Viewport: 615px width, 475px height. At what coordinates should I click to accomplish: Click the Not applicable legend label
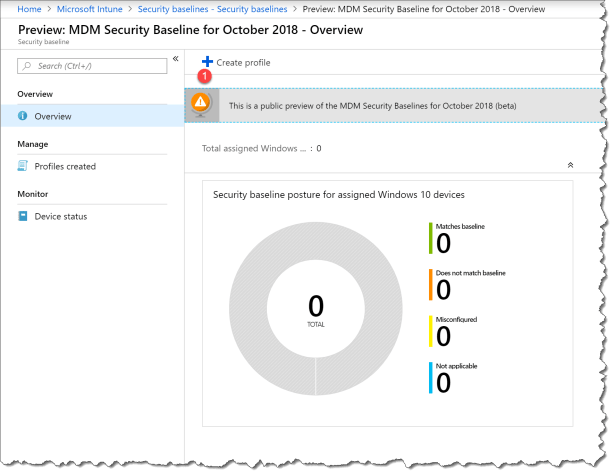coord(457,366)
